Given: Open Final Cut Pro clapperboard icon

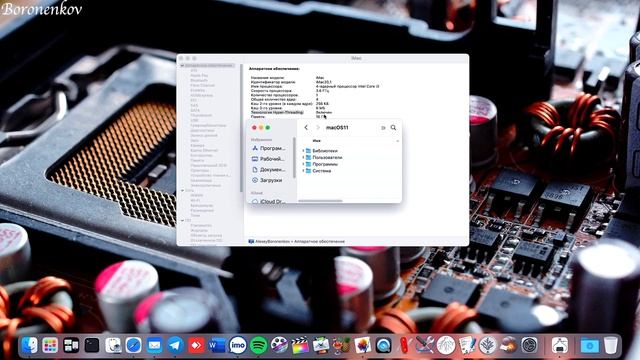Looking at the screenshot, I should click(x=300, y=346).
